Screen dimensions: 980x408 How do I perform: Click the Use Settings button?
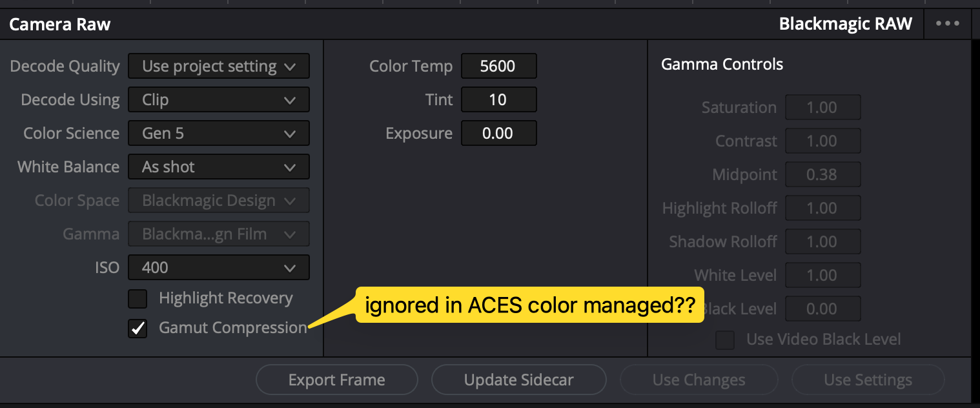tap(868, 380)
